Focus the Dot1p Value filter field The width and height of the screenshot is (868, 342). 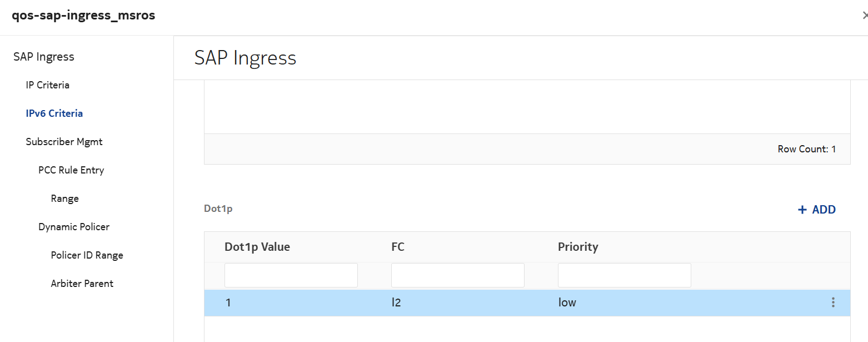(x=291, y=275)
